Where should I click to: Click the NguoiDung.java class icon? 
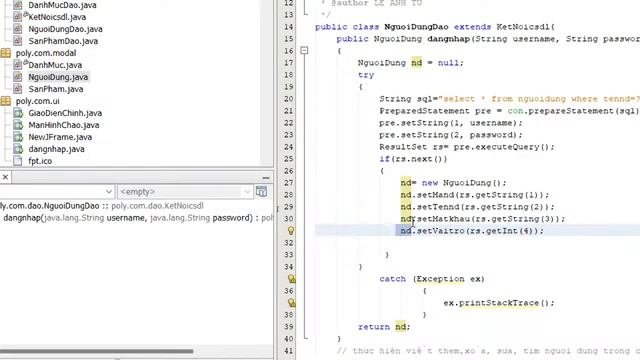coord(18,77)
